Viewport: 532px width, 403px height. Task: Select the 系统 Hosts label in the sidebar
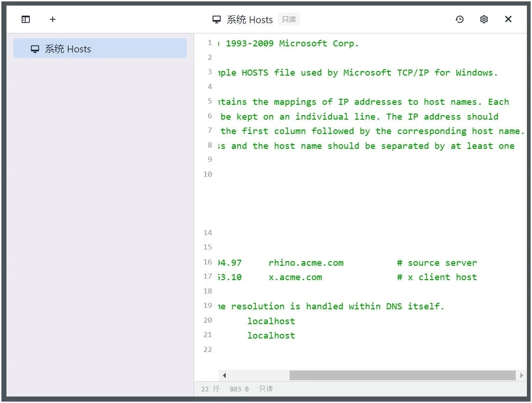coord(68,49)
